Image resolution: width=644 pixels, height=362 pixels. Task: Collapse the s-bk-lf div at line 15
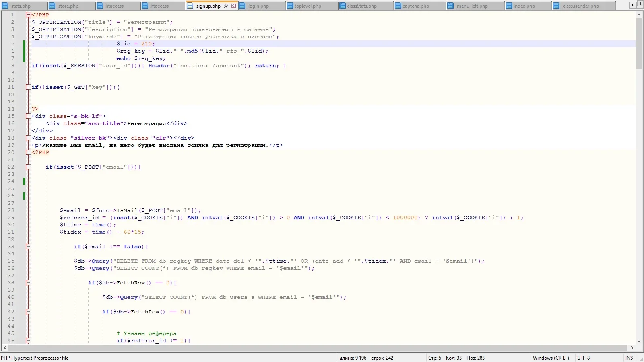[x=28, y=116]
